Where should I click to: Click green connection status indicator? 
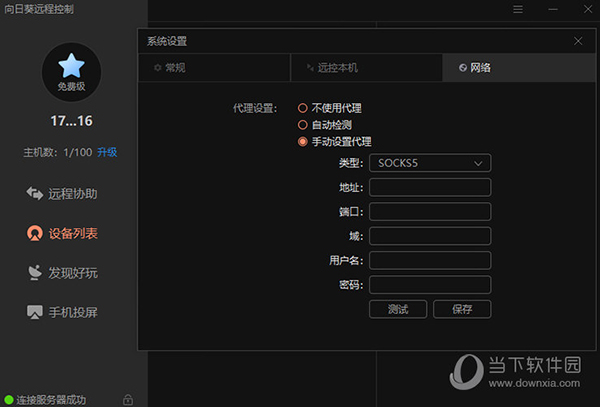tap(8, 400)
